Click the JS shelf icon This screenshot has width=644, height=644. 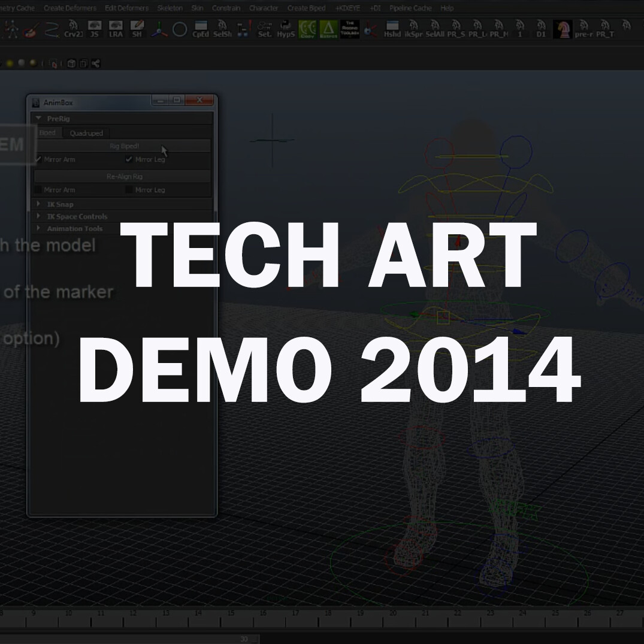(x=93, y=28)
